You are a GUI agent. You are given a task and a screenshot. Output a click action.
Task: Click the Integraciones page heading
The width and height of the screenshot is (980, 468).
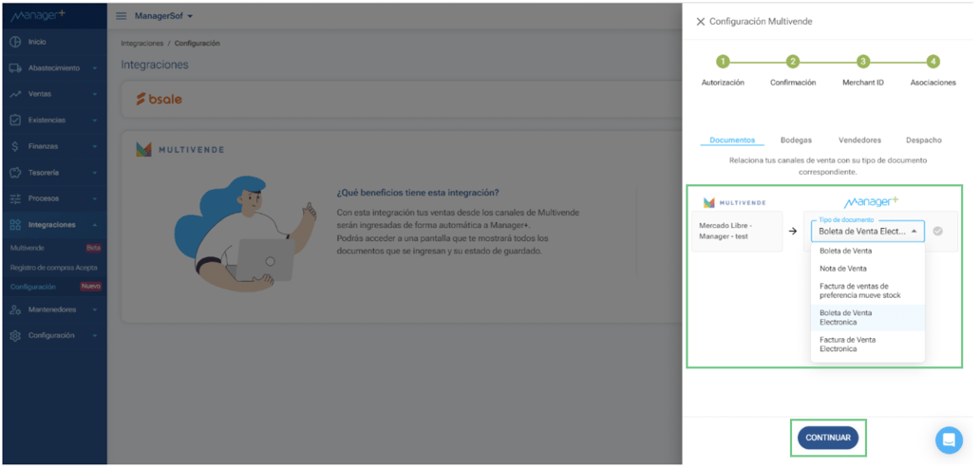(155, 65)
